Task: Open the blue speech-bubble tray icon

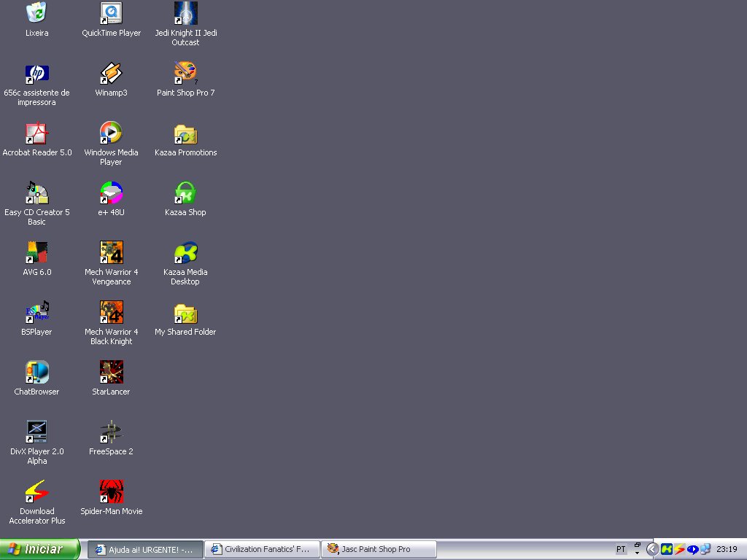Action: [x=692, y=550]
